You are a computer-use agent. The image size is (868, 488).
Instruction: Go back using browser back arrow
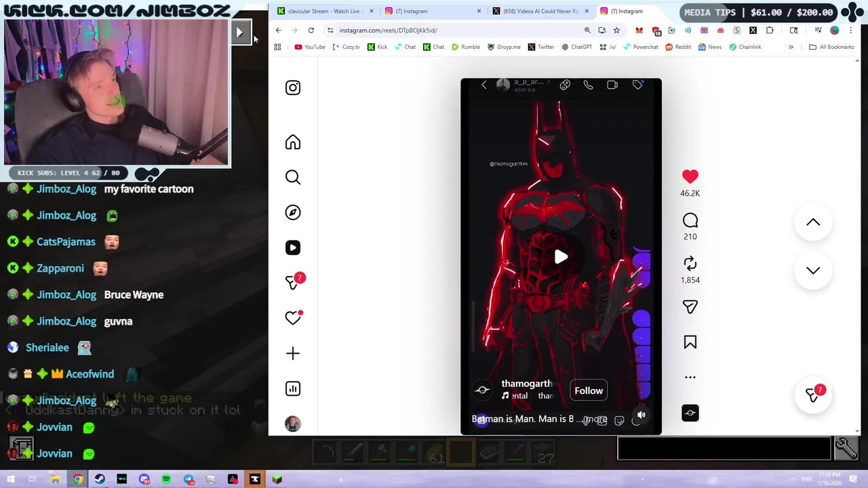(278, 30)
